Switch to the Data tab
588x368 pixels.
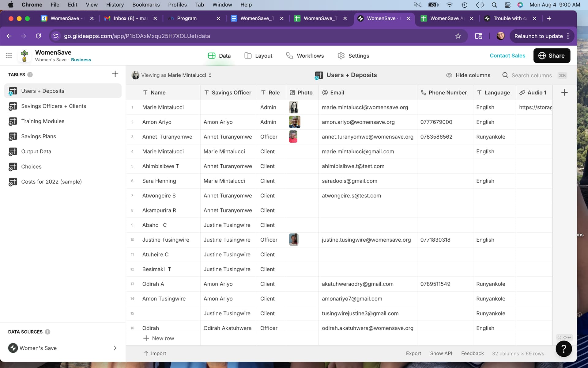tap(219, 56)
